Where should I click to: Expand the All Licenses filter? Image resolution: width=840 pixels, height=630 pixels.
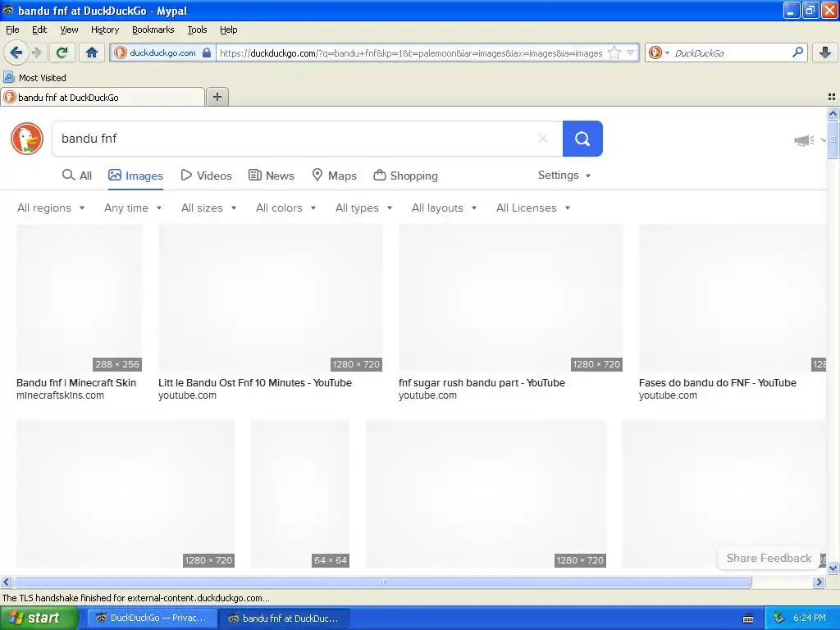(x=533, y=208)
